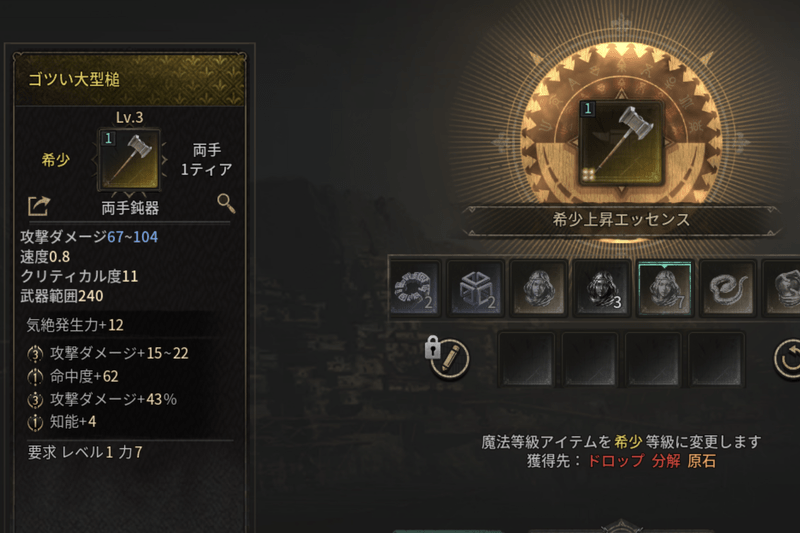Viewport: 800px width, 533px height.
Task: Click the circular reset arrow button
Action: (x=788, y=359)
